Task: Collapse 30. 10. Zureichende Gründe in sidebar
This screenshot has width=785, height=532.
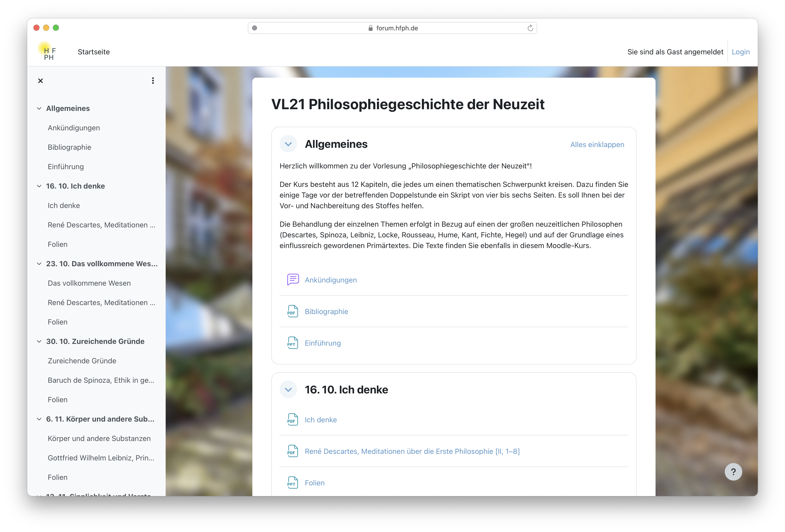Action: coord(39,341)
